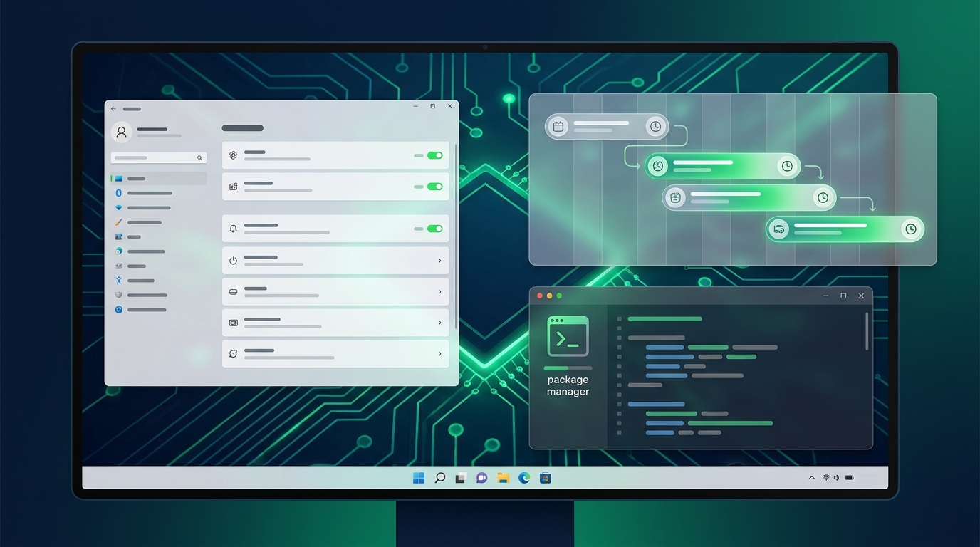Click the screen-cast display icon in settings list
The image size is (980, 547).
point(233,323)
